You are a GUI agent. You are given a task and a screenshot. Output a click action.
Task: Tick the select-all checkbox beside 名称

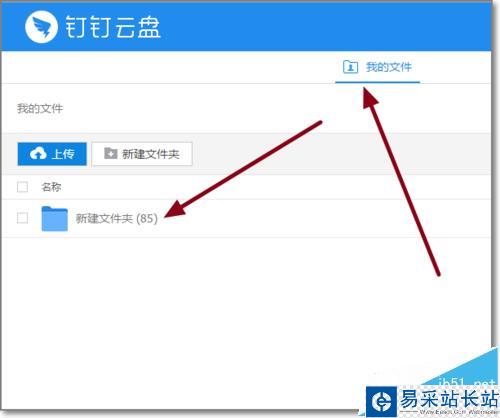point(22,187)
